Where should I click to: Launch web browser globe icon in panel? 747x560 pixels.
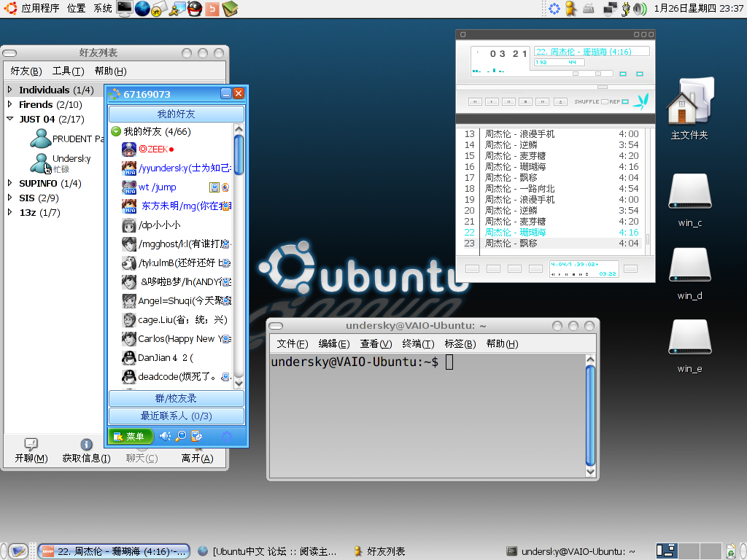click(142, 9)
